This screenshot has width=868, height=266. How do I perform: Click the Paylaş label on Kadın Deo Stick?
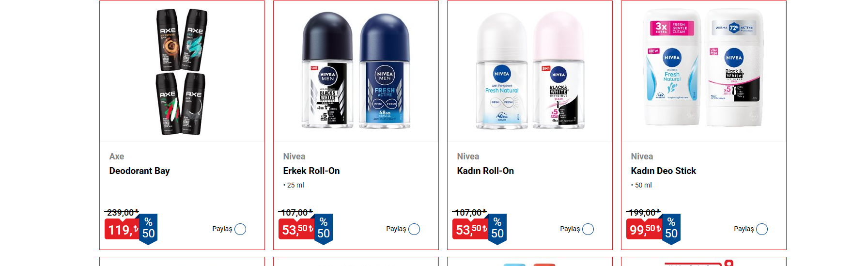[x=744, y=229]
